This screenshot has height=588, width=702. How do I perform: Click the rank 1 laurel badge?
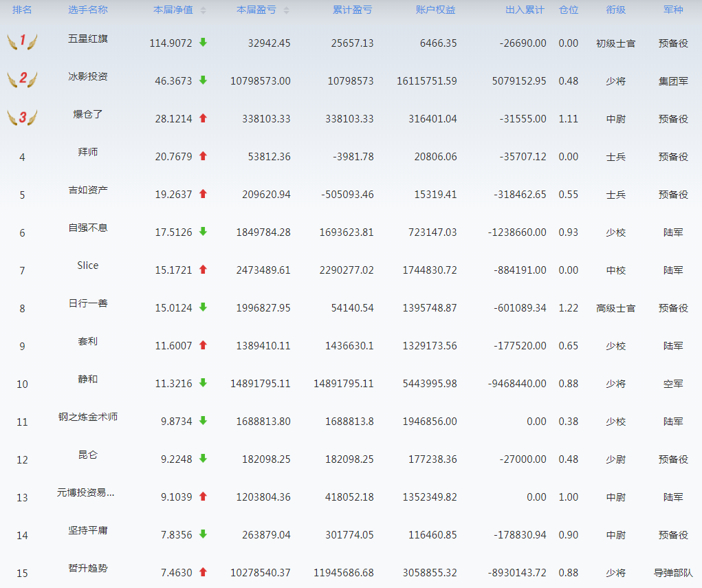pyautogui.click(x=22, y=41)
